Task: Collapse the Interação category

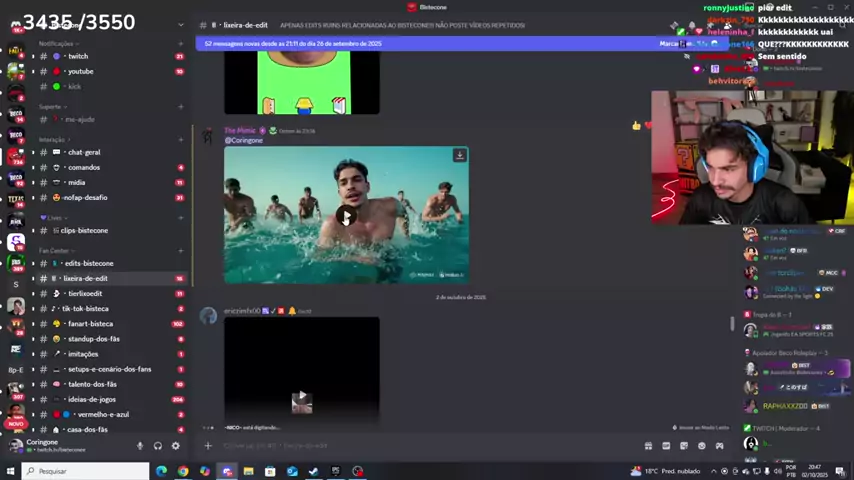Action: point(51,139)
